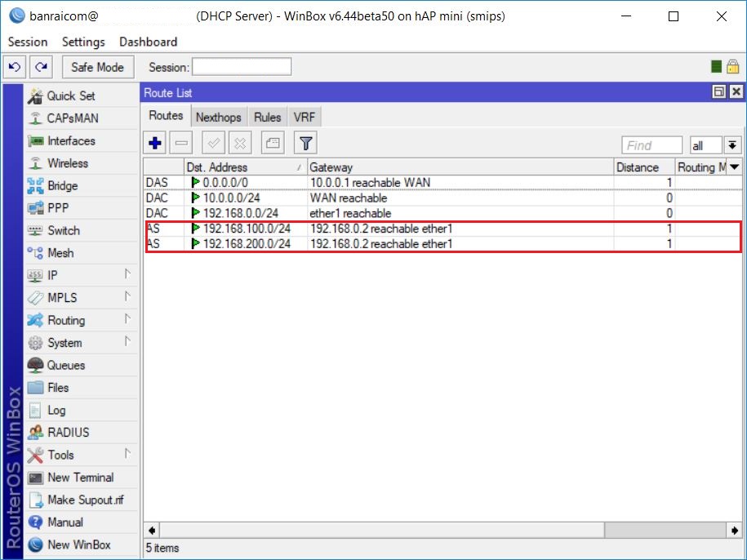Sort by Gateway column header
This screenshot has width=747, height=560.
point(460,167)
